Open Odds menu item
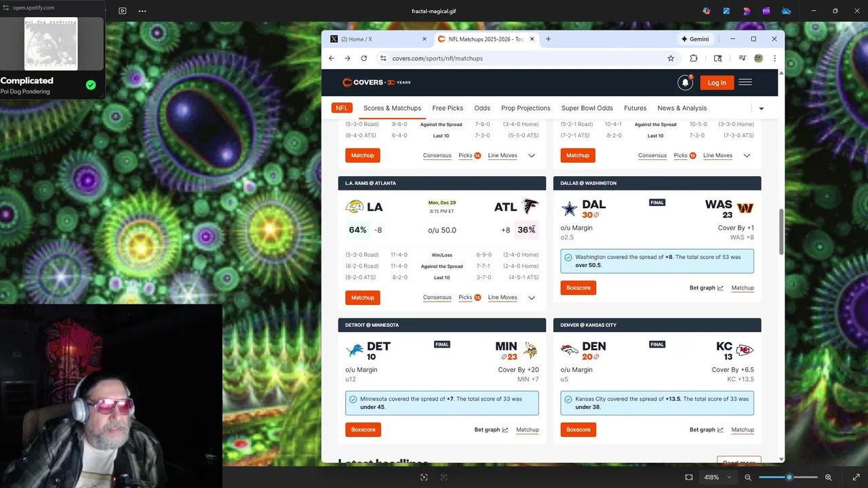 (482, 108)
